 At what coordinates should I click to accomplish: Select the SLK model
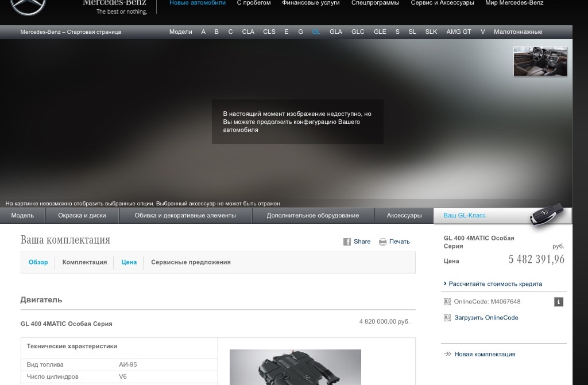(431, 32)
